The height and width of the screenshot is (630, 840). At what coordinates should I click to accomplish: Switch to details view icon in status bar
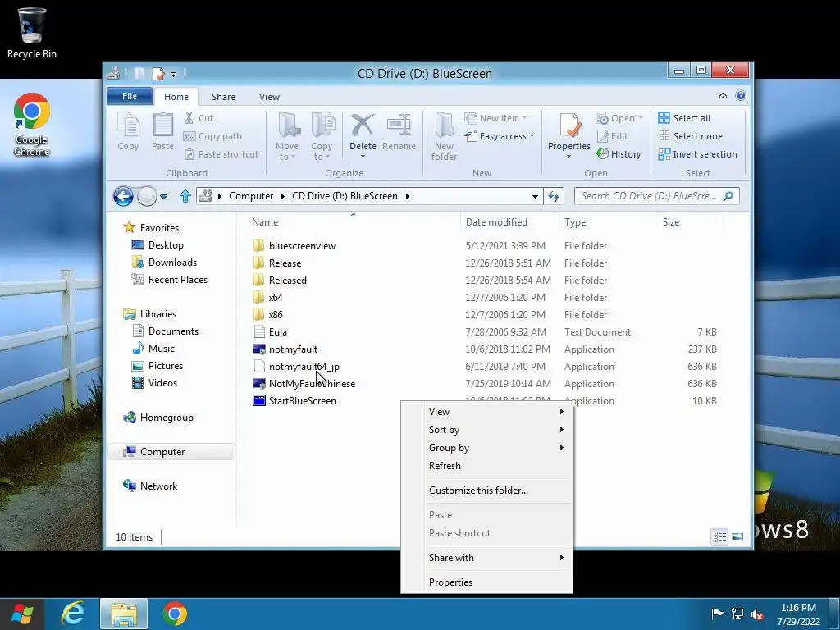pyautogui.click(x=719, y=536)
